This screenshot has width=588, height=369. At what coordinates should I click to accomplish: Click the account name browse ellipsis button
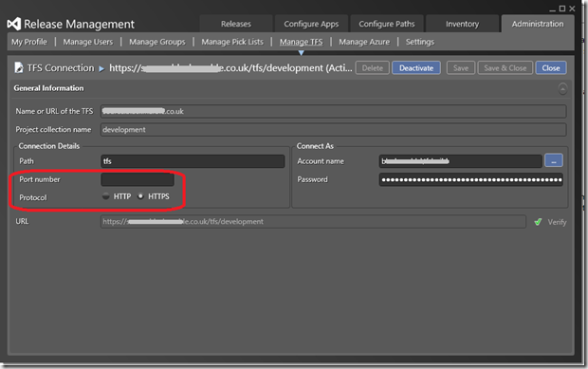[x=554, y=161]
